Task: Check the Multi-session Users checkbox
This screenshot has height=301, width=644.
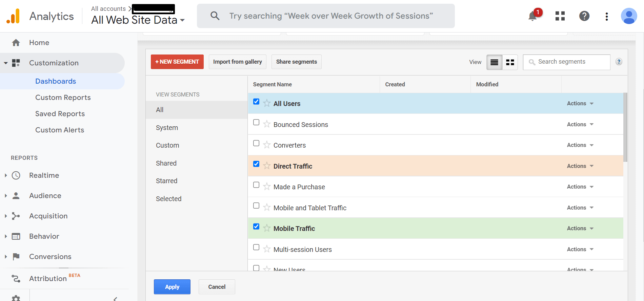Action: pos(256,247)
